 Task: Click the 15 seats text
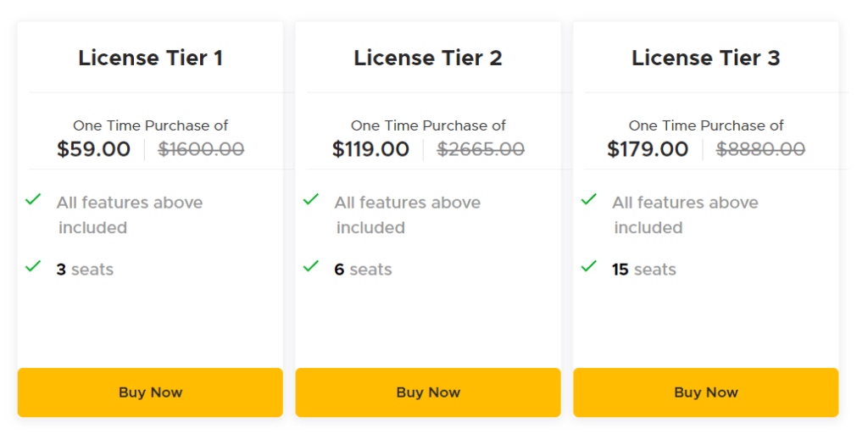coord(644,270)
